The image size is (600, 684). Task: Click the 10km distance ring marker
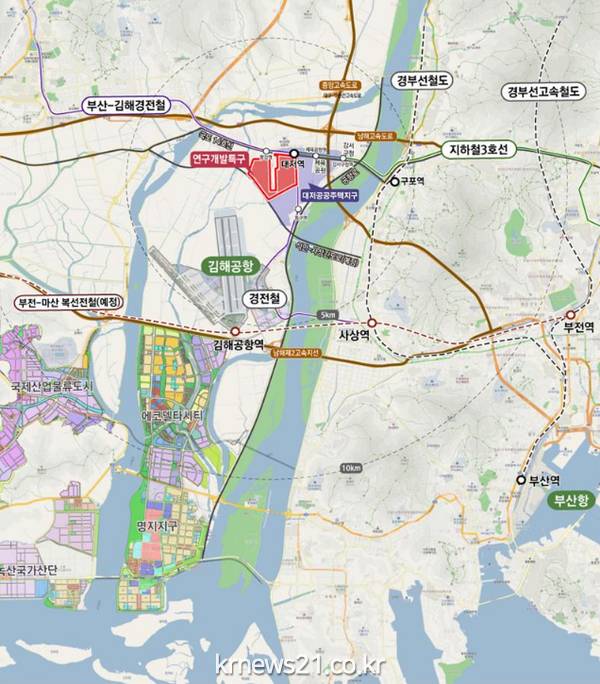click(351, 468)
